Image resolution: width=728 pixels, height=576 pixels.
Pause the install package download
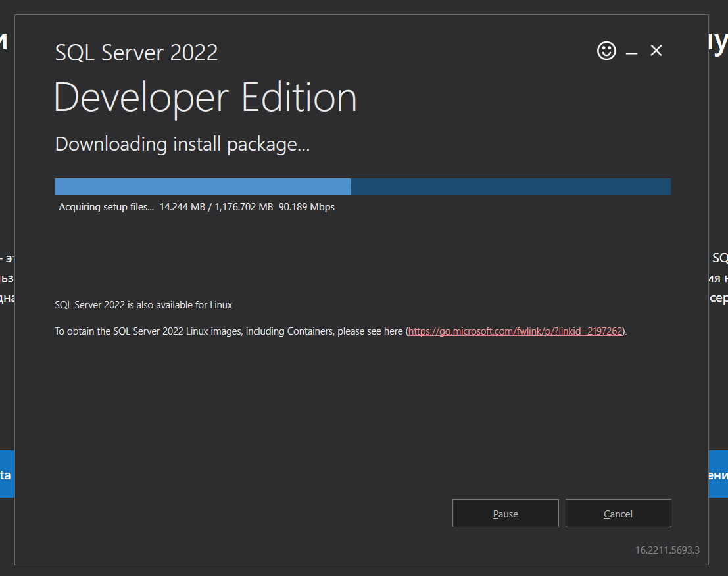coord(506,514)
